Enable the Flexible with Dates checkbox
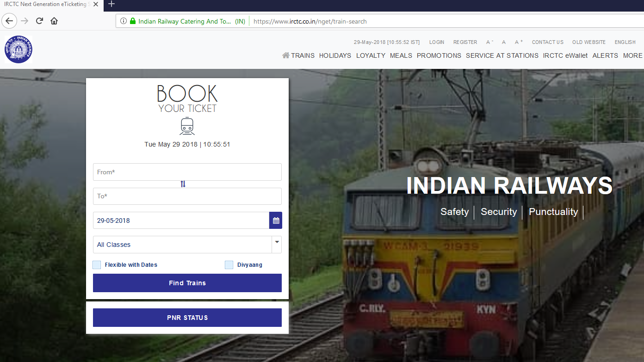The image size is (644, 362). tap(97, 265)
